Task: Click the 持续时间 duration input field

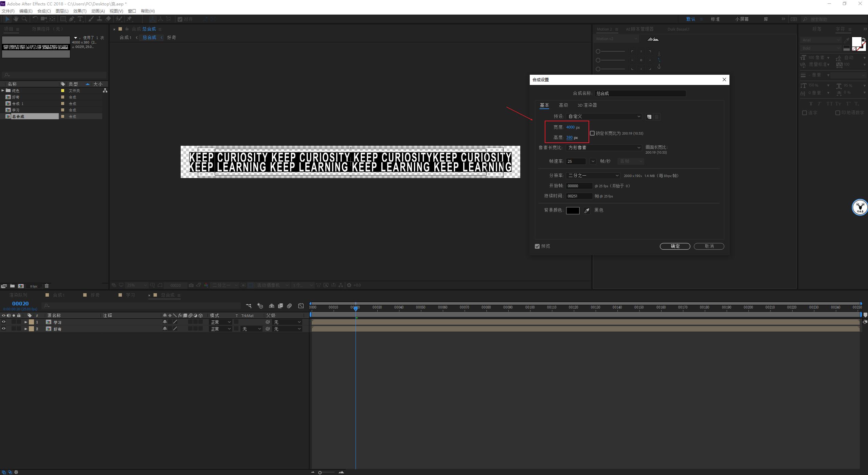Action: click(579, 196)
